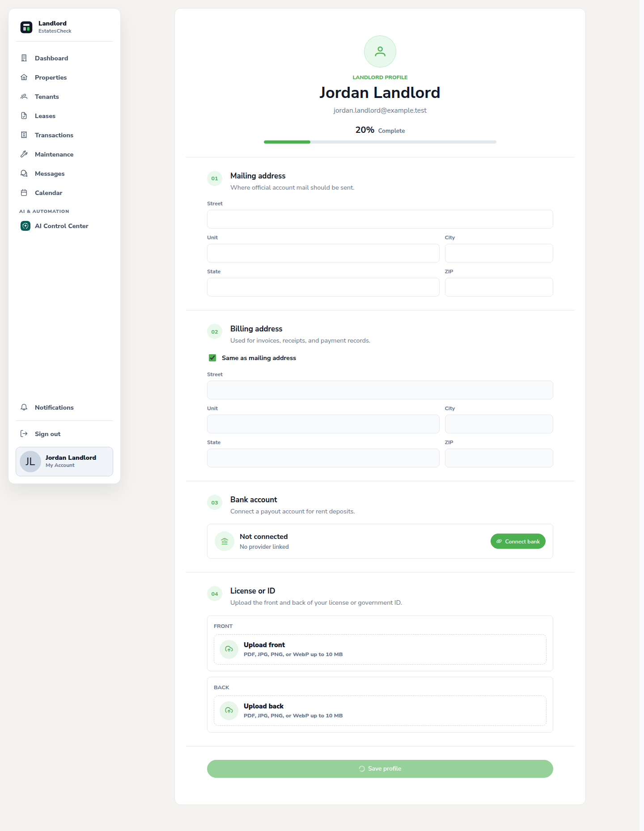Click the Save profile button
This screenshot has height=831, width=644.
coord(380,769)
